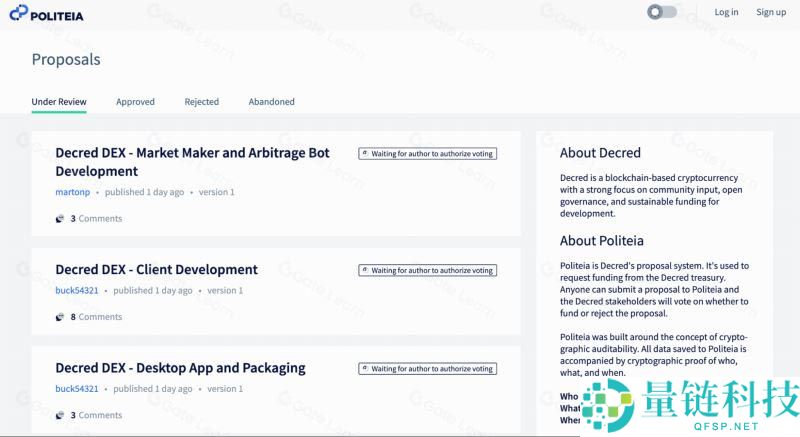The width and height of the screenshot is (800, 437).
Task: Click 'published 1 day ago' on Client Development
Action: point(153,291)
